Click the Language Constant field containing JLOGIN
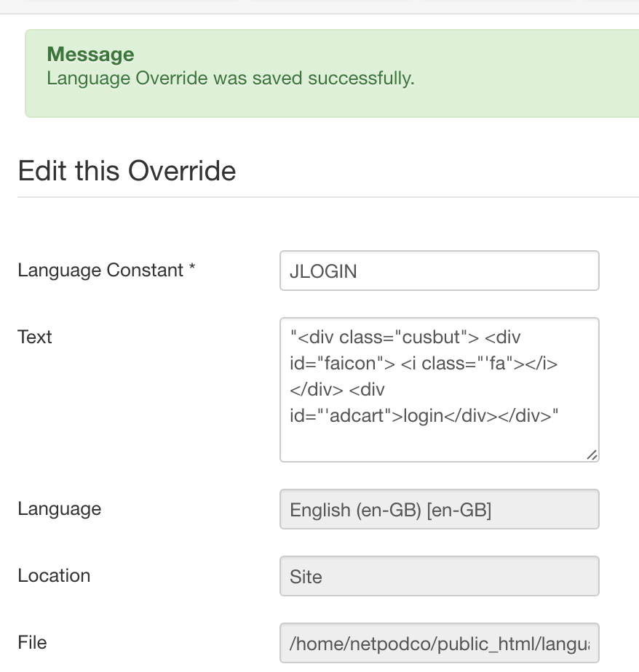 click(439, 271)
